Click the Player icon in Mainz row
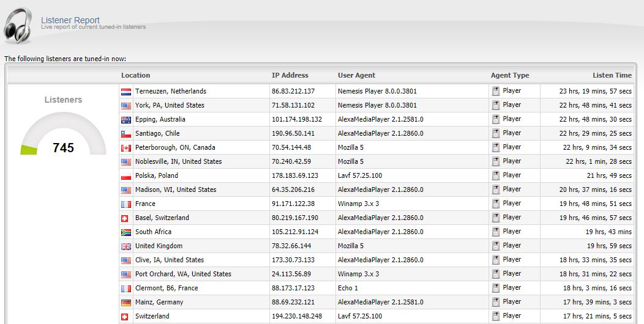The image size is (644, 324). point(496,302)
